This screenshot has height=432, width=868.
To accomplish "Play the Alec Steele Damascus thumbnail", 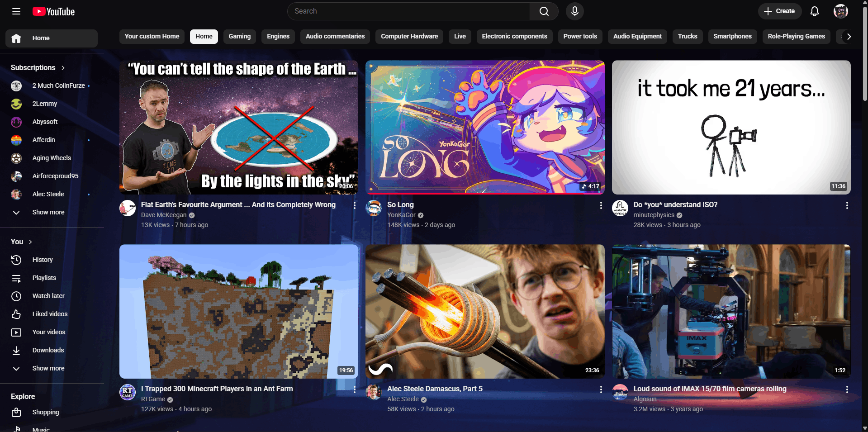I will click(484, 311).
